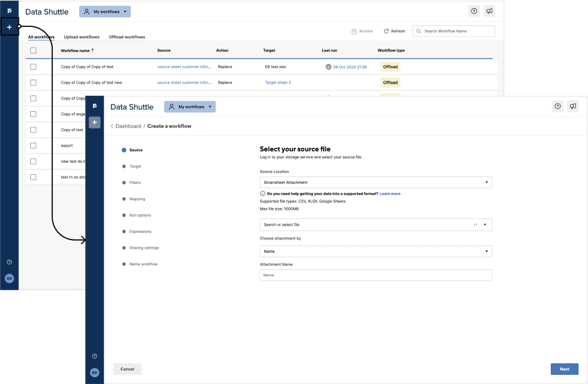Open 'Choose attachment by' dropdown showing Name
The width and height of the screenshot is (588, 384).
(x=376, y=251)
